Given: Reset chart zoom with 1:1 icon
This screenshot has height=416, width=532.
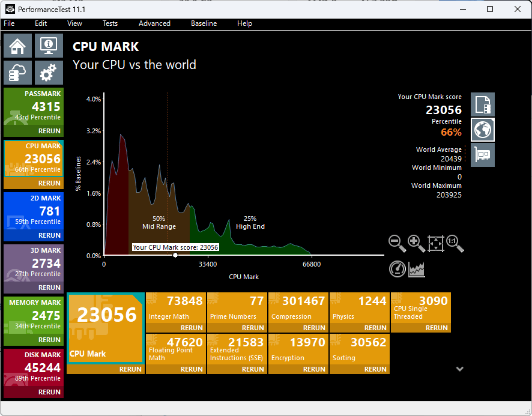Looking at the screenshot, I should tap(455, 243).
